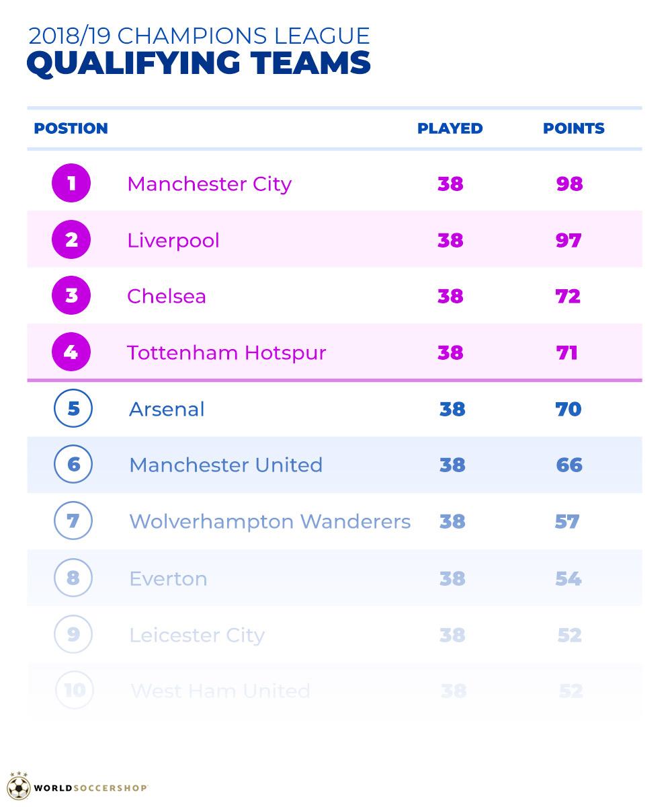Click the Arsenal team name

click(x=167, y=410)
